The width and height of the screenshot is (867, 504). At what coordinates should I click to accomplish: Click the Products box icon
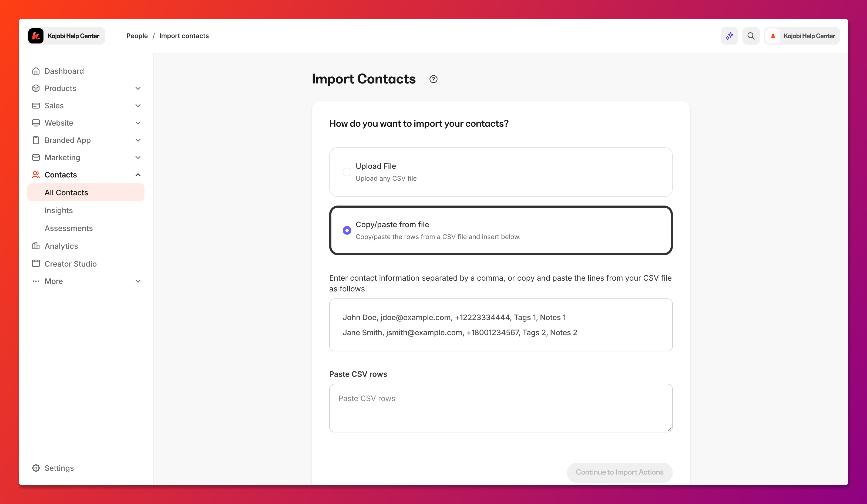click(36, 88)
